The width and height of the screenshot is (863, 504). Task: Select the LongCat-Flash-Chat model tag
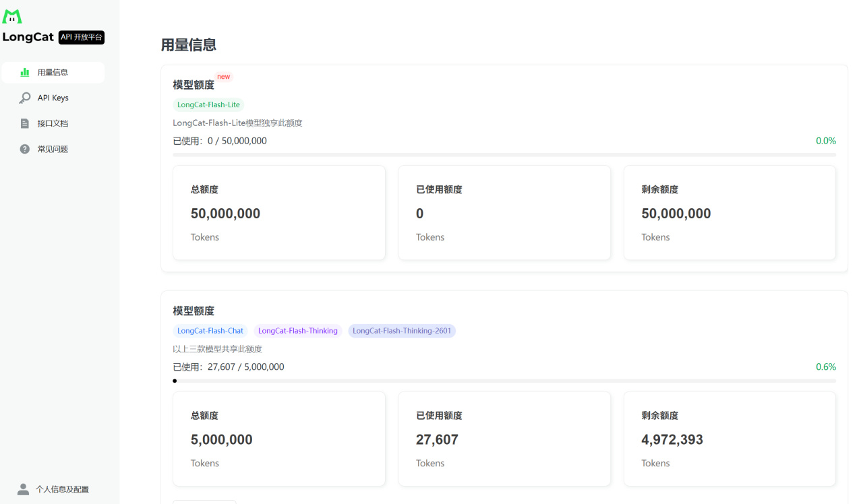click(210, 331)
